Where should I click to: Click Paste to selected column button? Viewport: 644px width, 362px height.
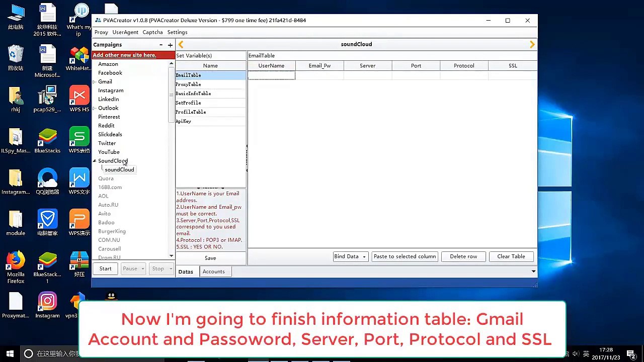(x=405, y=256)
